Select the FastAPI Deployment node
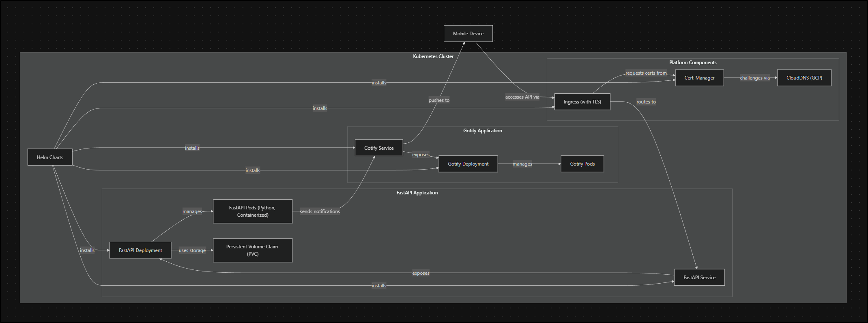Image resolution: width=868 pixels, height=323 pixels. point(140,250)
